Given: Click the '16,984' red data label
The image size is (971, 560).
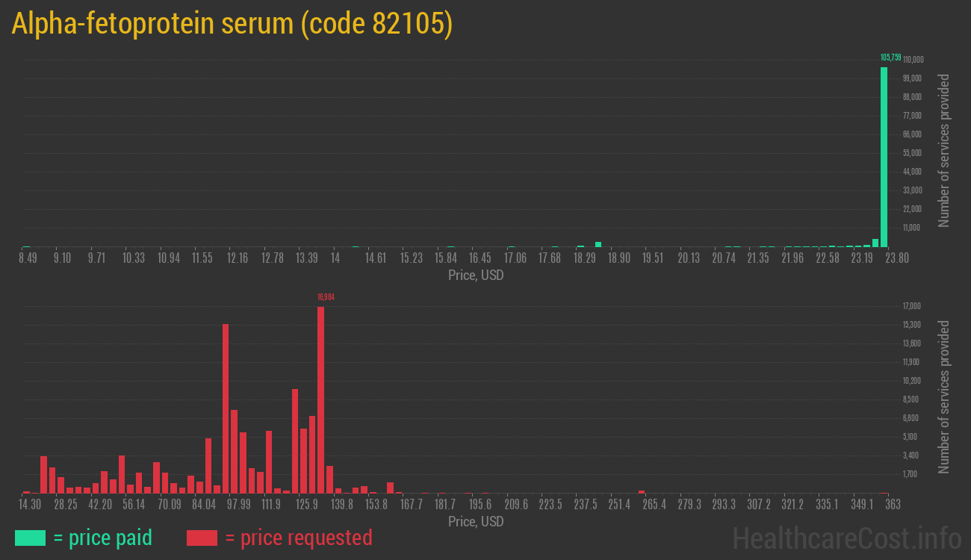Looking at the screenshot, I should point(326,296).
